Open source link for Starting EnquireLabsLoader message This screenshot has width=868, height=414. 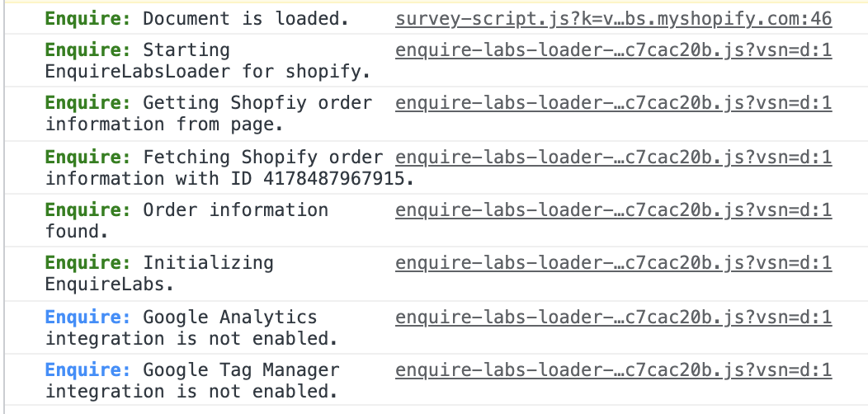point(613,50)
